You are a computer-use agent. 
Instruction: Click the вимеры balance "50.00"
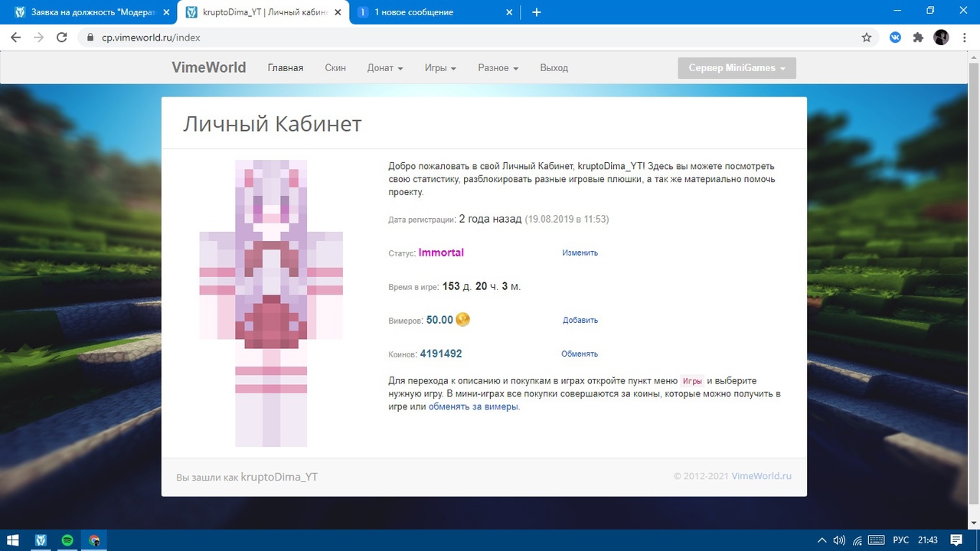click(x=439, y=320)
